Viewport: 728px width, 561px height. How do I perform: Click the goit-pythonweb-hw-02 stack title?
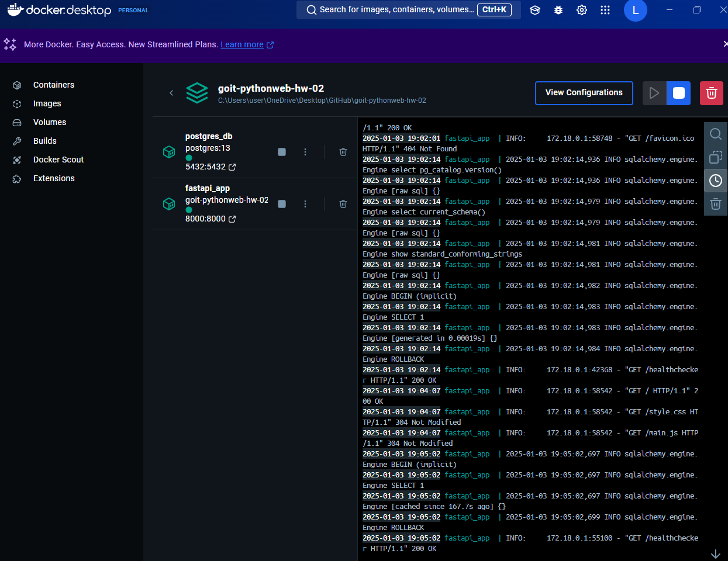point(271,88)
